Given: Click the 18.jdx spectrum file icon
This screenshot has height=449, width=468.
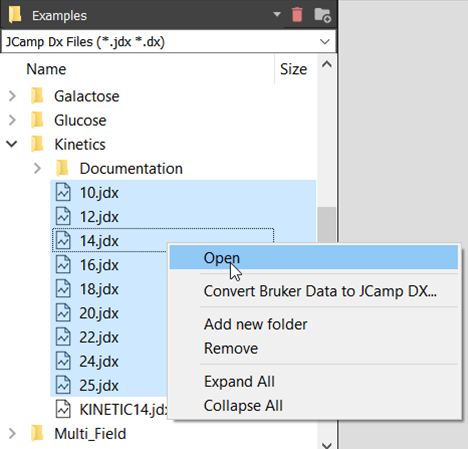Looking at the screenshot, I should coord(63,289).
